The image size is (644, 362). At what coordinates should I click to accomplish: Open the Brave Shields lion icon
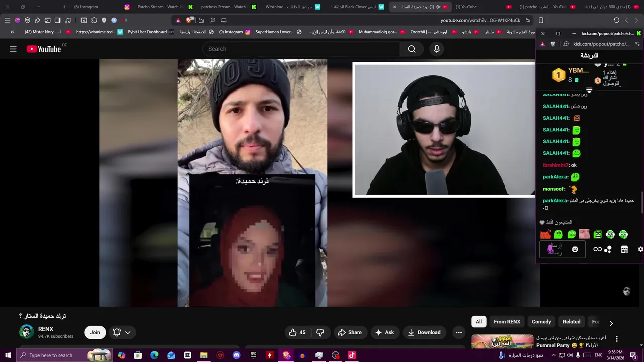coord(189,20)
